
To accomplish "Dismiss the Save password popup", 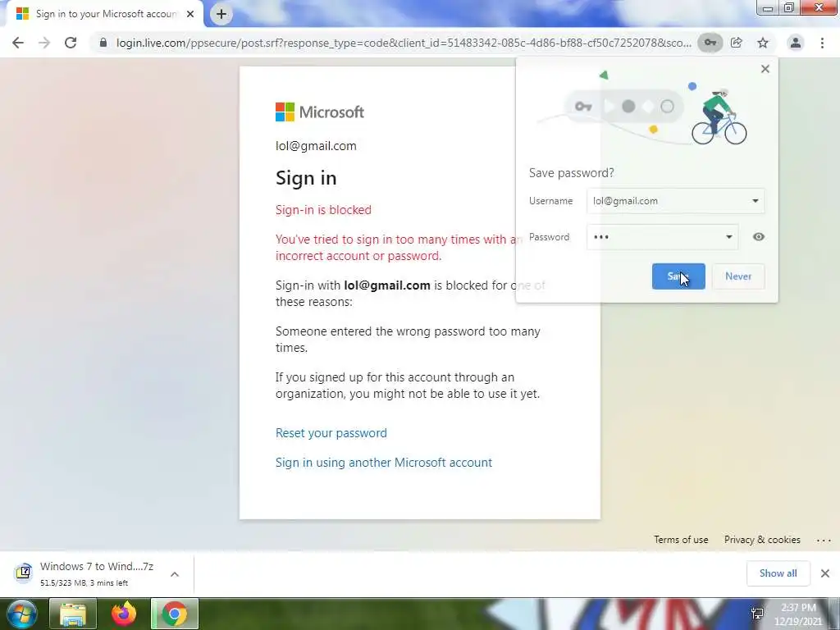I will coord(765,69).
